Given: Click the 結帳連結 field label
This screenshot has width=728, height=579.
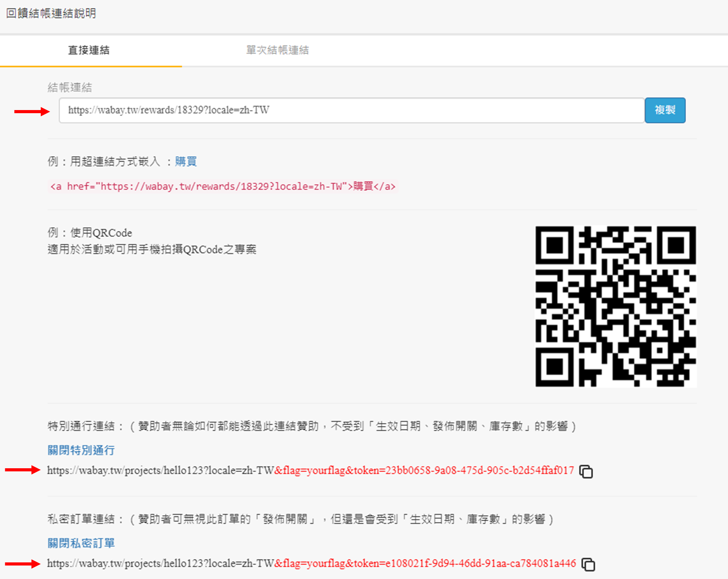Looking at the screenshot, I should [x=70, y=88].
